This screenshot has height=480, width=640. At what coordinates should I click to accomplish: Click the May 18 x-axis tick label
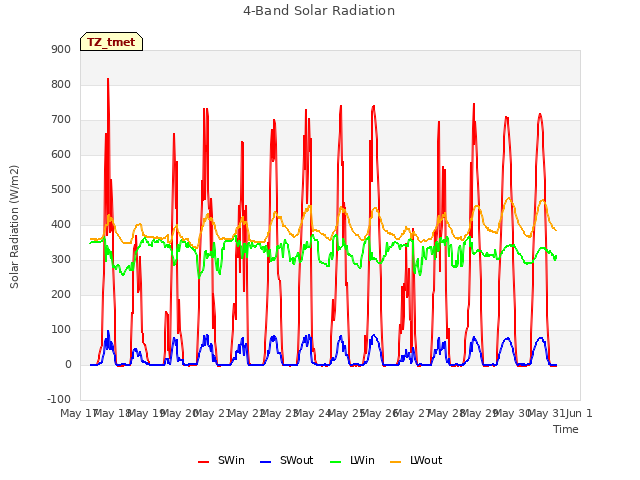(112, 413)
